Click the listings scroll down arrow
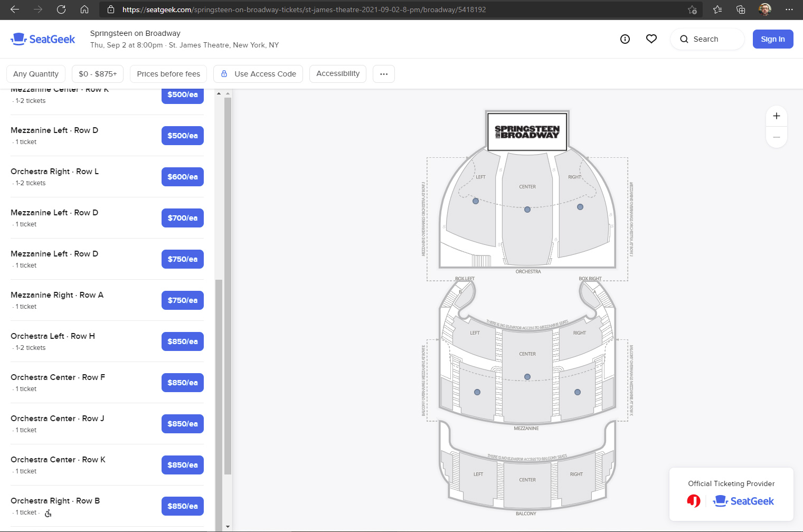803x532 pixels. [228, 526]
